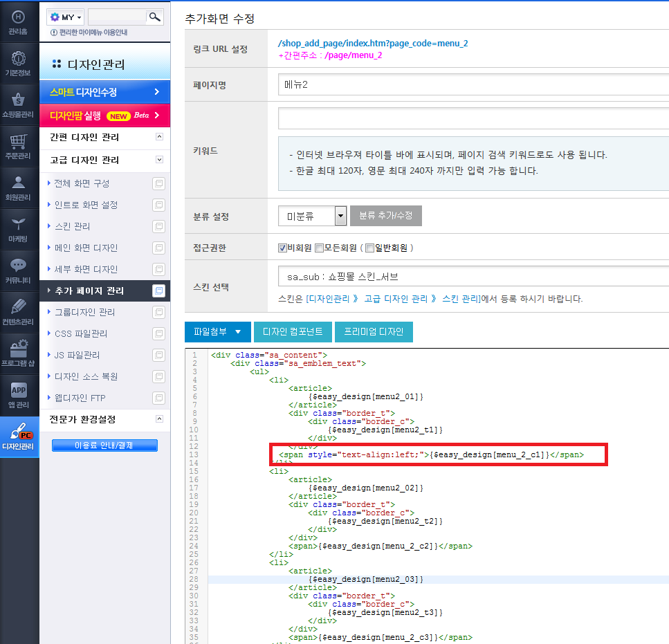669x644 pixels.
Task: Click the 분류 추가/수정 button
Action: [x=386, y=216]
